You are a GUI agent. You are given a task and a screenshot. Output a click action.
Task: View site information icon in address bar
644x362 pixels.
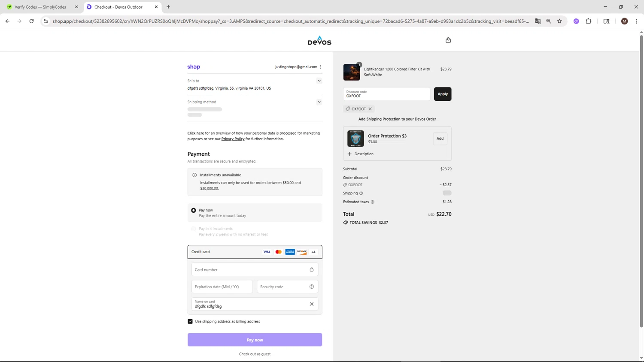coord(46,21)
